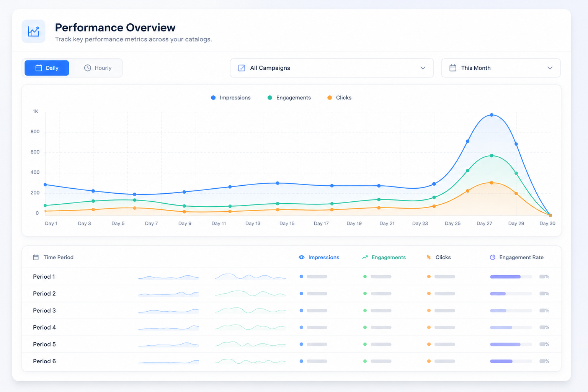This screenshot has width=588, height=392.
Task: Click Period 5 engagement rate progress bar
Action: pyautogui.click(x=511, y=344)
